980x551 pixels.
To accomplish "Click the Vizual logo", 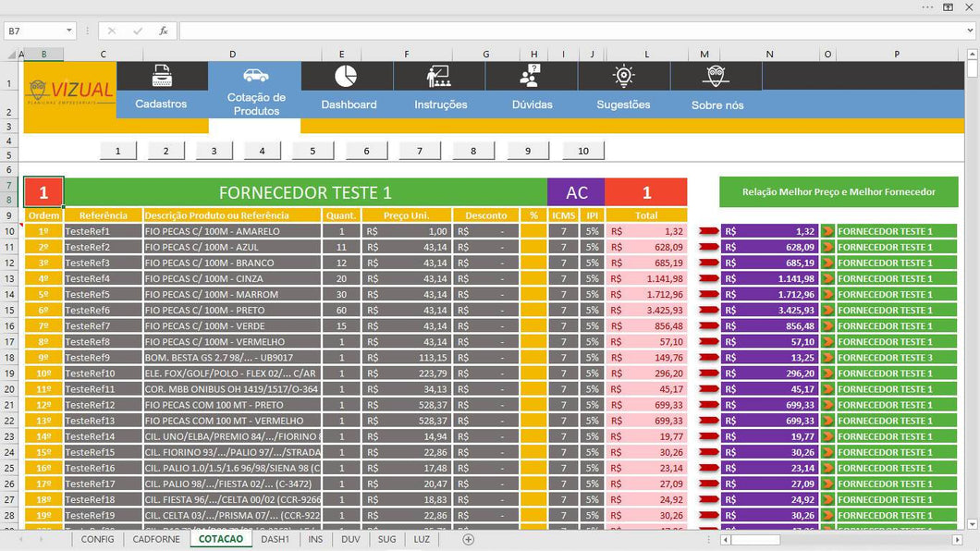I will coord(70,91).
